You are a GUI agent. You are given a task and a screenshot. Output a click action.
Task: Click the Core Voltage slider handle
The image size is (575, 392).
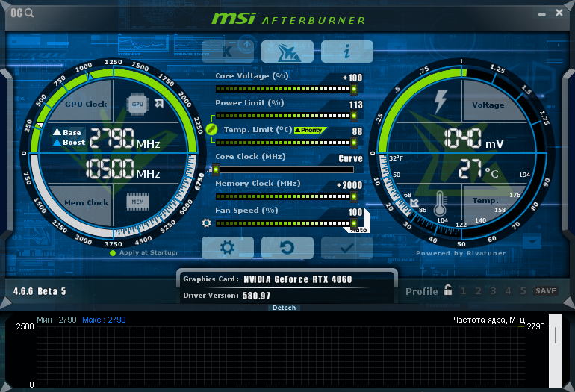354,89
